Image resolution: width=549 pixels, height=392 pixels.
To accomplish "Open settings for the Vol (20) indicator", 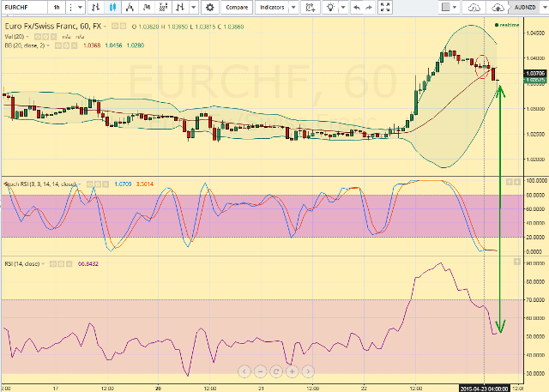I will (x=45, y=36).
